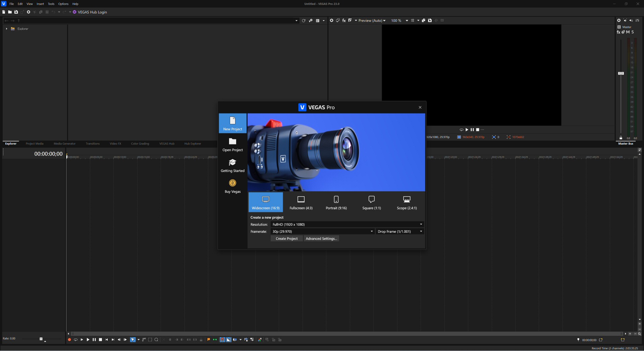
Task: Choose Fullscreen (4:3) aspect preset
Action: (x=301, y=202)
